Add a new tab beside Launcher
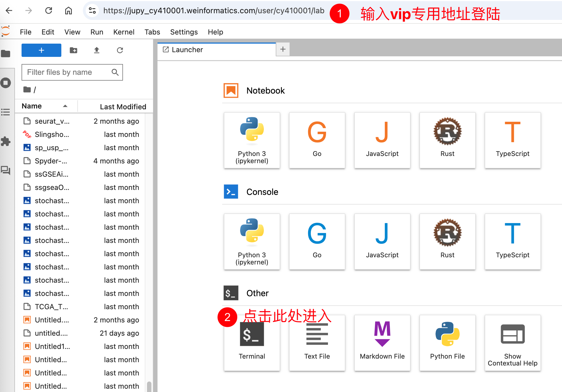562x392 pixels. click(283, 49)
